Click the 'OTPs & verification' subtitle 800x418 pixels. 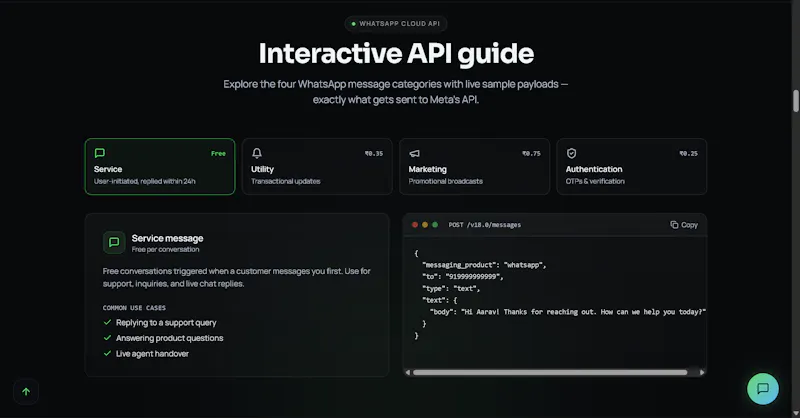click(595, 181)
